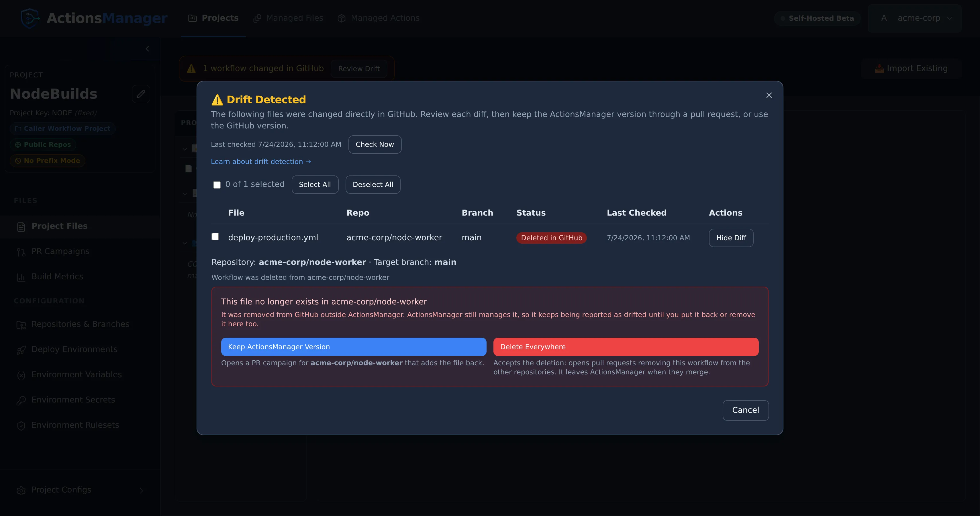Click the Check Now button
The width and height of the screenshot is (980, 516).
pyautogui.click(x=375, y=144)
